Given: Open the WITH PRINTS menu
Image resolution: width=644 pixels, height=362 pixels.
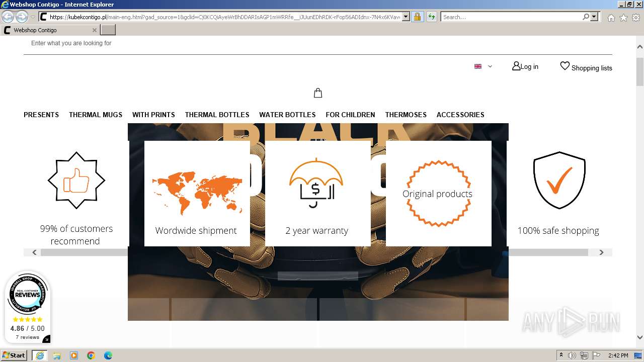Looking at the screenshot, I should pyautogui.click(x=153, y=115).
